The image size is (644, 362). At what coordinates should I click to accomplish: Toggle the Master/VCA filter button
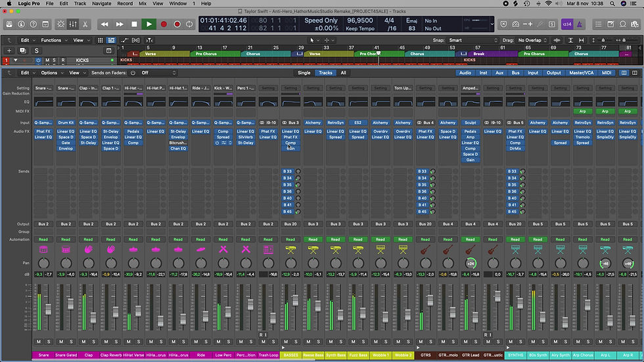coord(581,73)
